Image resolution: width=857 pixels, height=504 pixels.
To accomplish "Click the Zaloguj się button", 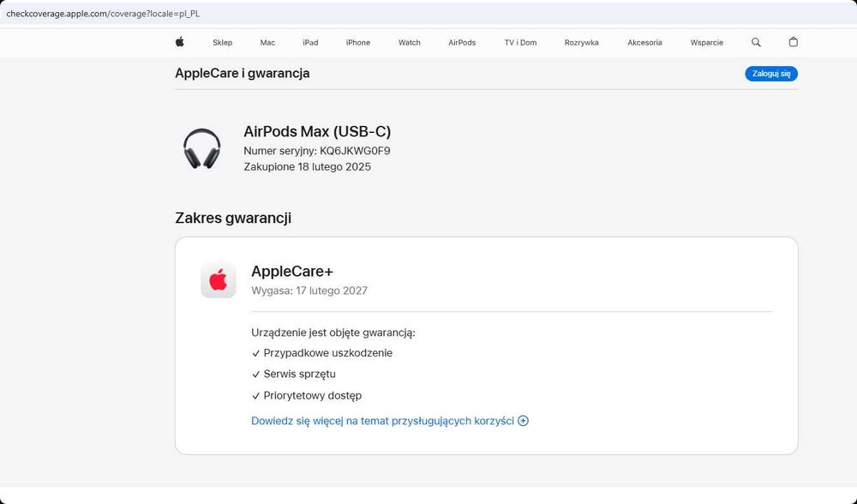I will pyautogui.click(x=771, y=74).
